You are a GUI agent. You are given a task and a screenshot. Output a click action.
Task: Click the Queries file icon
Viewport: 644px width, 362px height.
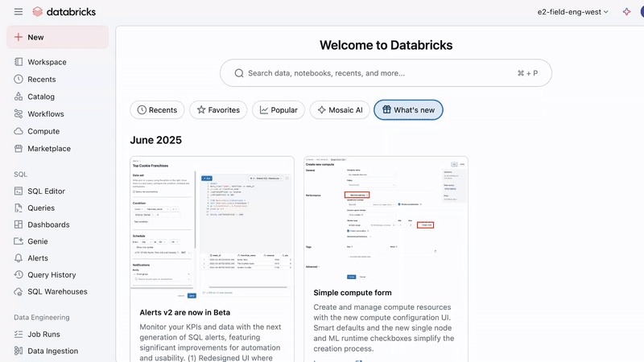[x=19, y=208]
